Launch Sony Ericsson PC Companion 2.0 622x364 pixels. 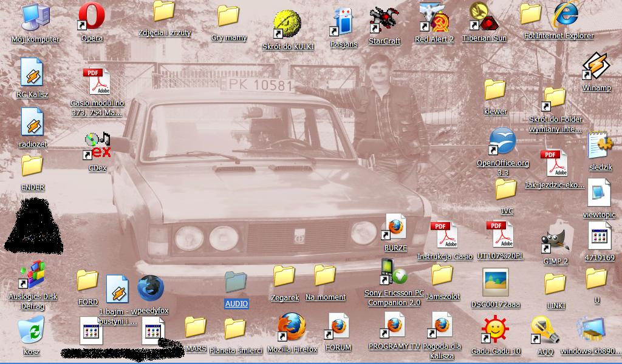coord(394,272)
